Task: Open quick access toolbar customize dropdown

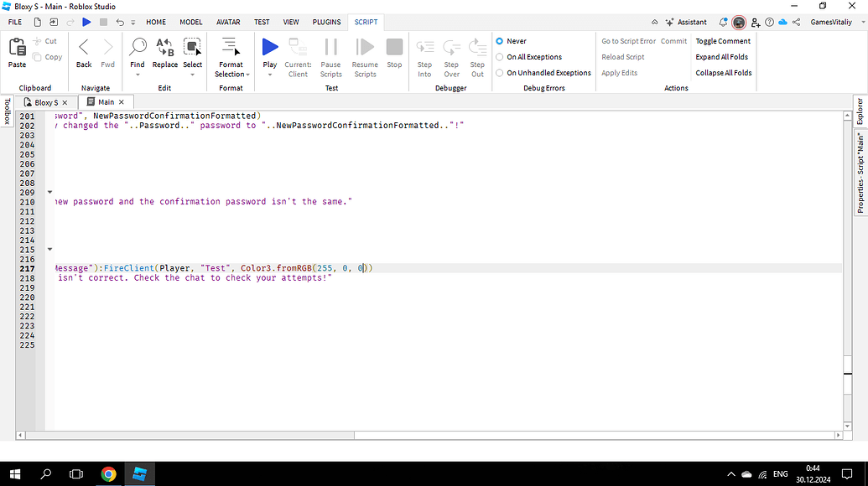Action: tap(133, 23)
